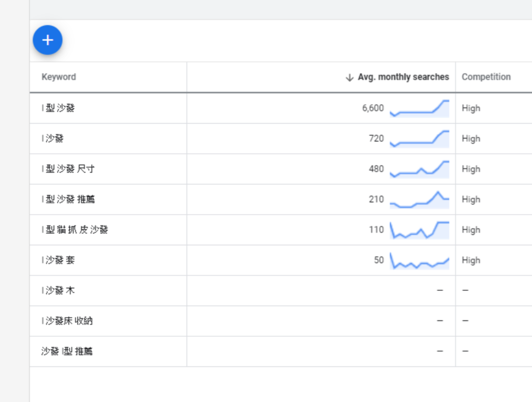This screenshot has width=532, height=402.
Task: Click trend sparkline beside 110 searches
Action: click(x=419, y=230)
